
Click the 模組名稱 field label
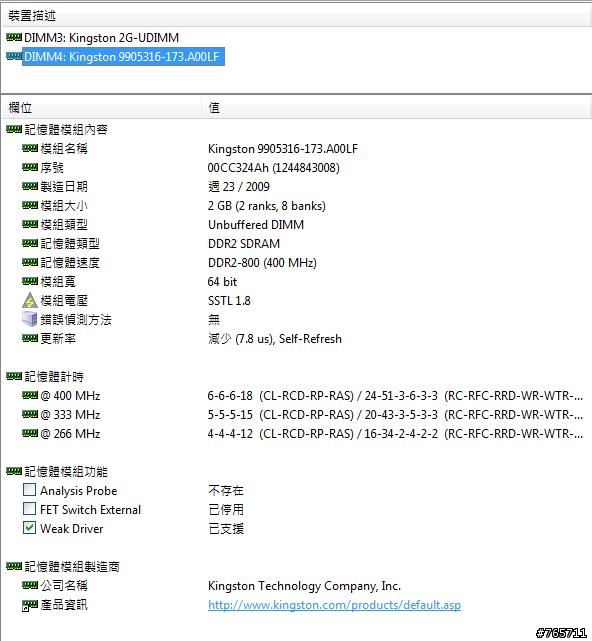point(64,148)
